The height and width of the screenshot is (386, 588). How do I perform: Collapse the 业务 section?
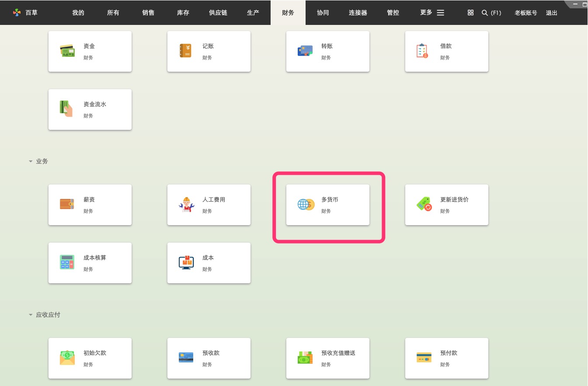(x=31, y=161)
